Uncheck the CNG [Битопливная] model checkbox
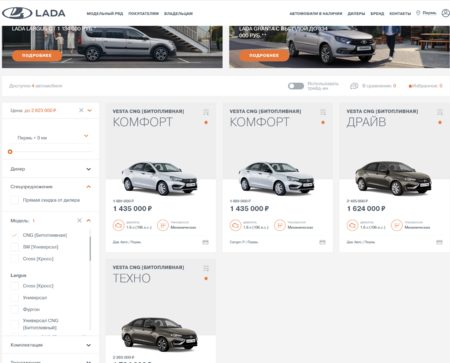Screen dimensions: 450x363 [x=14, y=235]
